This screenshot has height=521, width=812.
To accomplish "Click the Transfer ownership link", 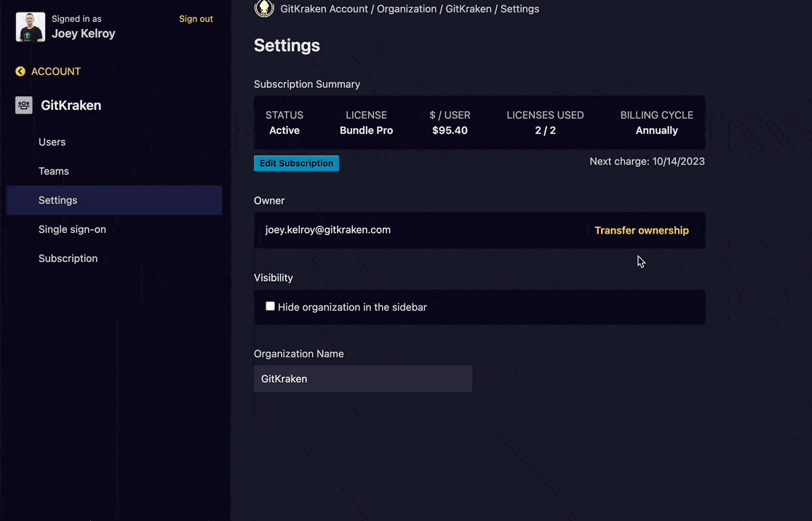I will 641,231.
